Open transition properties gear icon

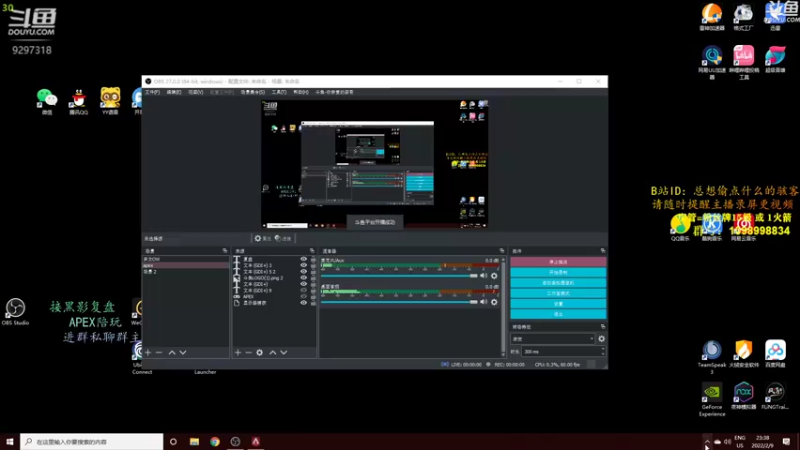(x=602, y=339)
